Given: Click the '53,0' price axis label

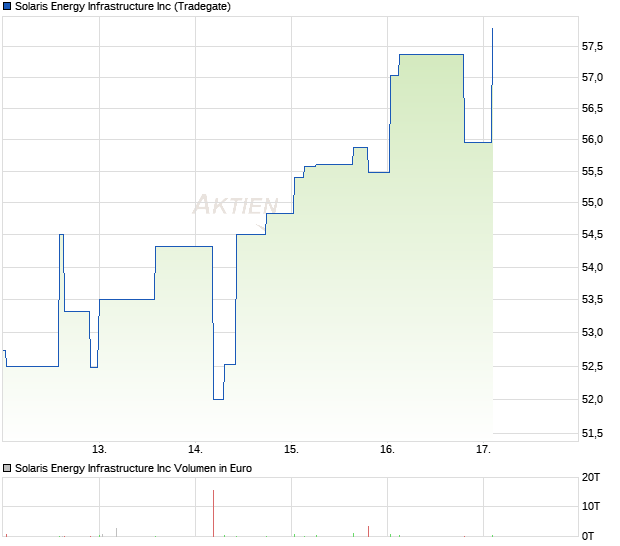Looking at the screenshot, I should tap(592, 333).
